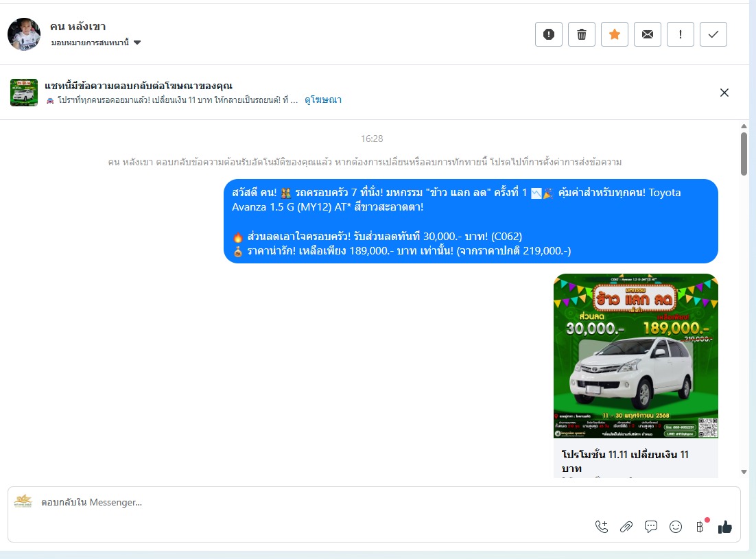
Task: Open saved replies speech bubble icon
Action: point(651,527)
